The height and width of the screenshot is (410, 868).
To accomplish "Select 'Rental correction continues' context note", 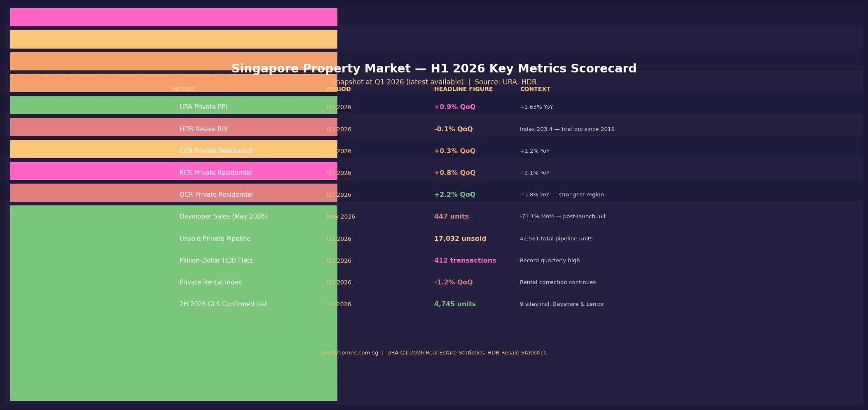I will 558,282.
